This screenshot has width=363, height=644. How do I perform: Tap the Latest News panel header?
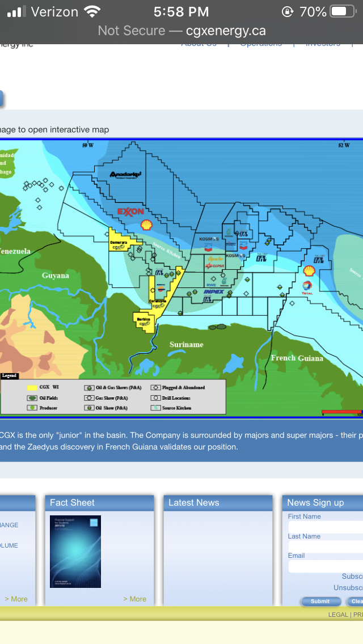pyautogui.click(x=218, y=503)
